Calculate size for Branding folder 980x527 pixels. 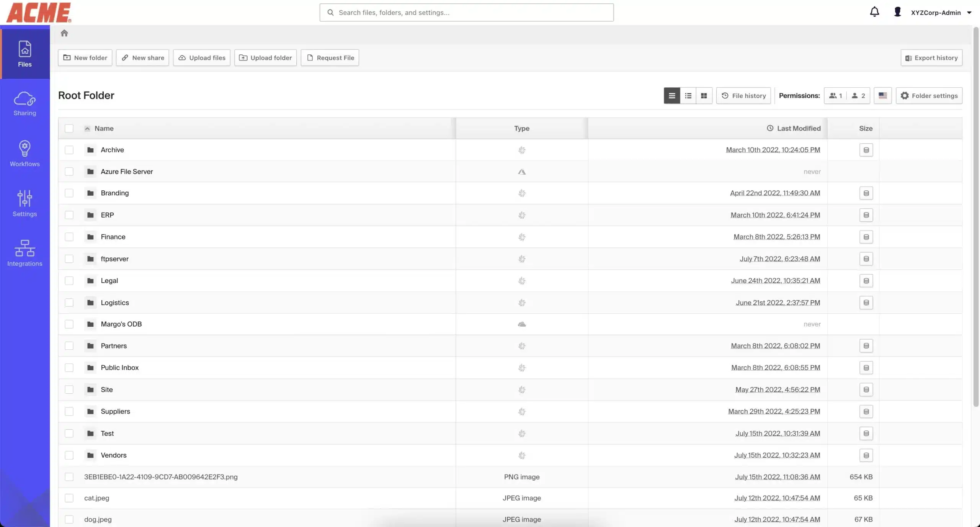coord(866,193)
